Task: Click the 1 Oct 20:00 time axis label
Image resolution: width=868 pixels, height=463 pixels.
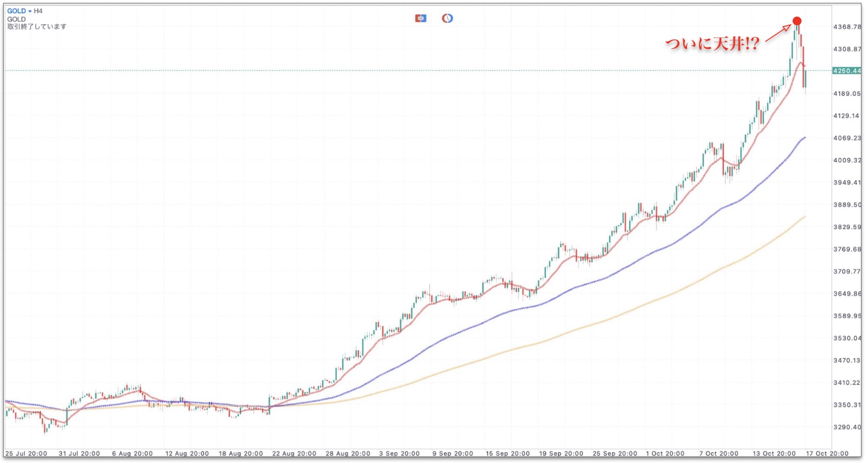Action: 665,453
